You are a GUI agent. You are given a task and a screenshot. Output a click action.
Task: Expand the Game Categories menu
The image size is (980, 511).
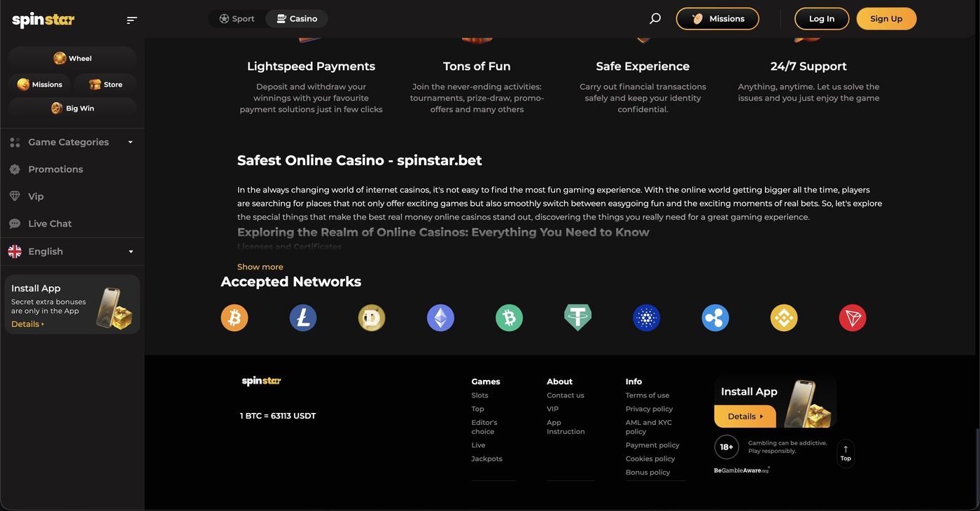pyautogui.click(x=72, y=142)
